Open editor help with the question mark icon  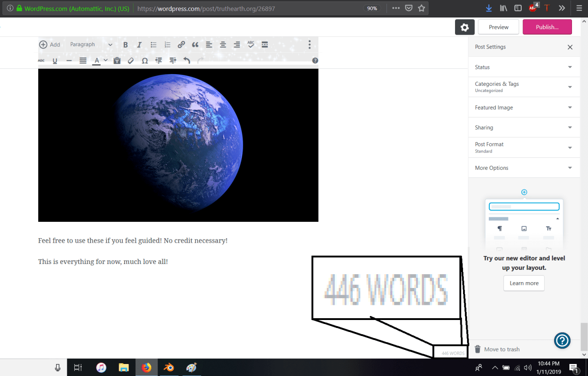[x=315, y=60]
